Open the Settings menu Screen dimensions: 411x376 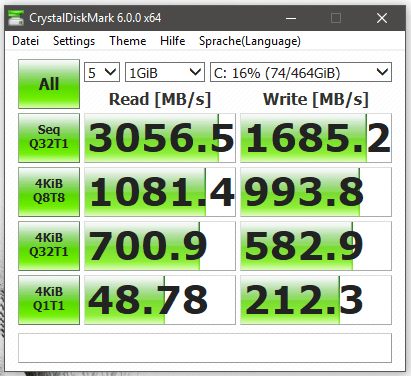[74, 41]
